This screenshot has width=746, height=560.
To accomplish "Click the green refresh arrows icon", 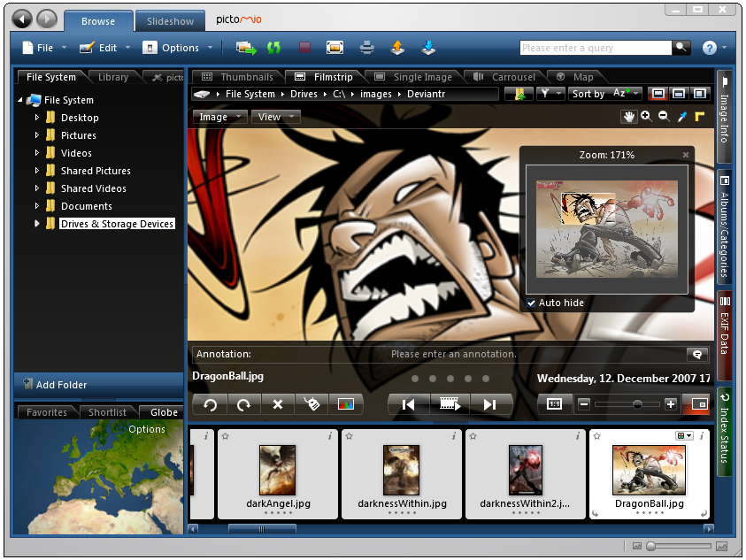I will click(273, 48).
